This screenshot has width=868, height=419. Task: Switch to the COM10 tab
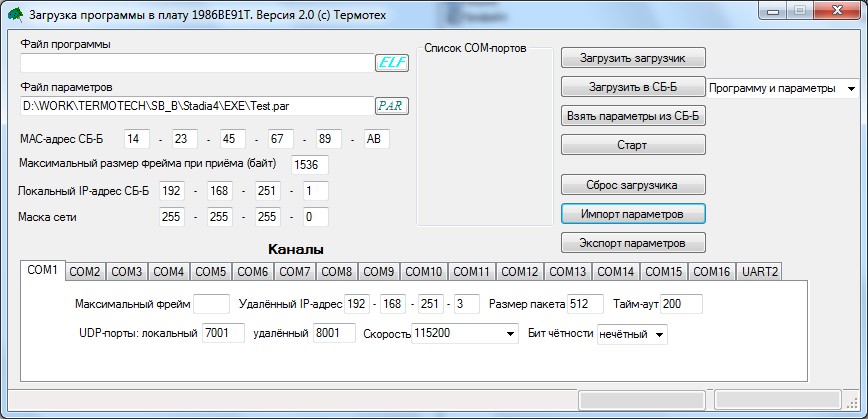tap(424, 272)
